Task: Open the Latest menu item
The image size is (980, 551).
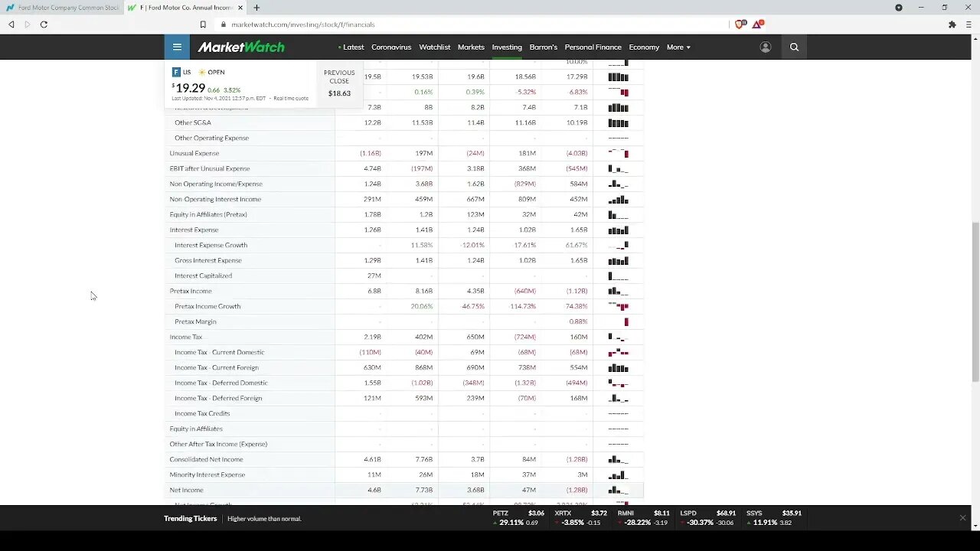Action: click(x=351, y=47)
